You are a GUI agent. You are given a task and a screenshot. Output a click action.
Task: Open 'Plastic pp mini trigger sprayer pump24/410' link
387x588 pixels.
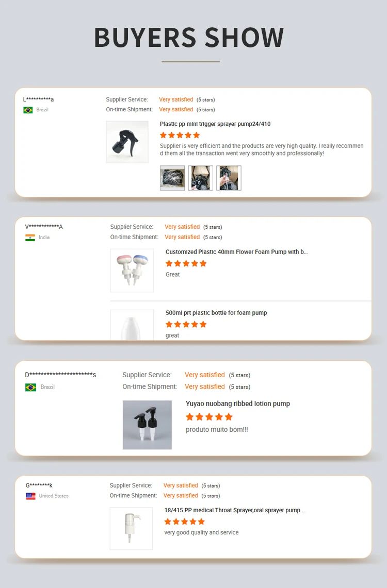215,124
